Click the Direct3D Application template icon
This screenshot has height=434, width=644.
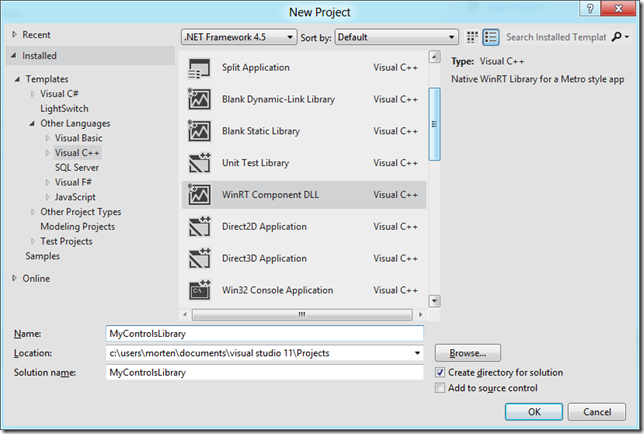tap(199, 258)
